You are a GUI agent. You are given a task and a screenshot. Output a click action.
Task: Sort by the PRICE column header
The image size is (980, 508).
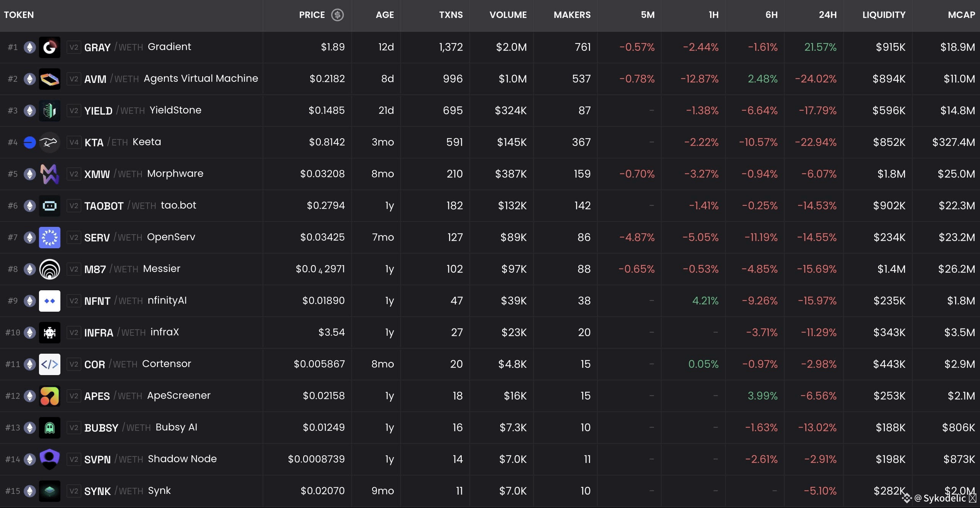(312, 15)
